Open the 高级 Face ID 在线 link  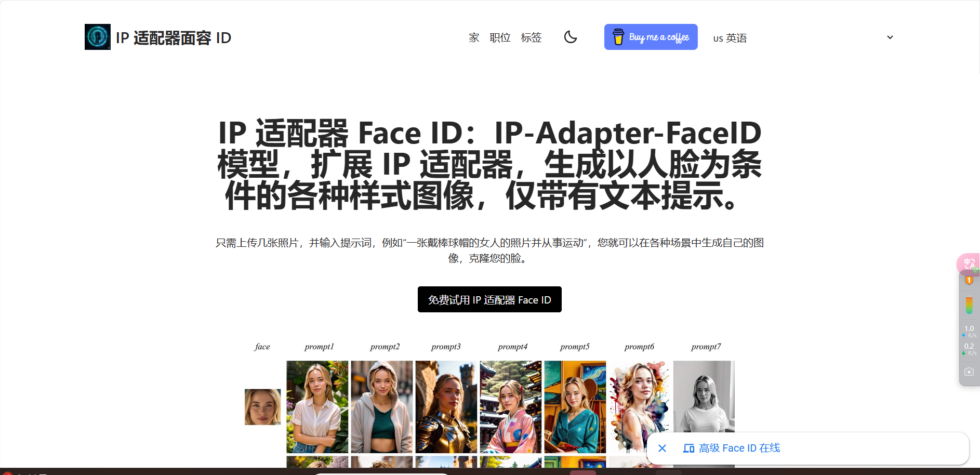pos(740,447)
